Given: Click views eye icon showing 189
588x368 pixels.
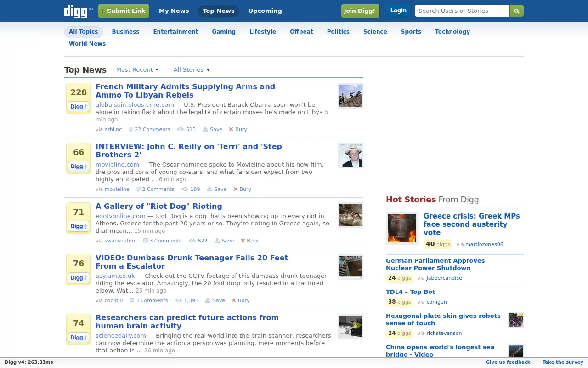Looking at the screenshot, I should point(185,189).
